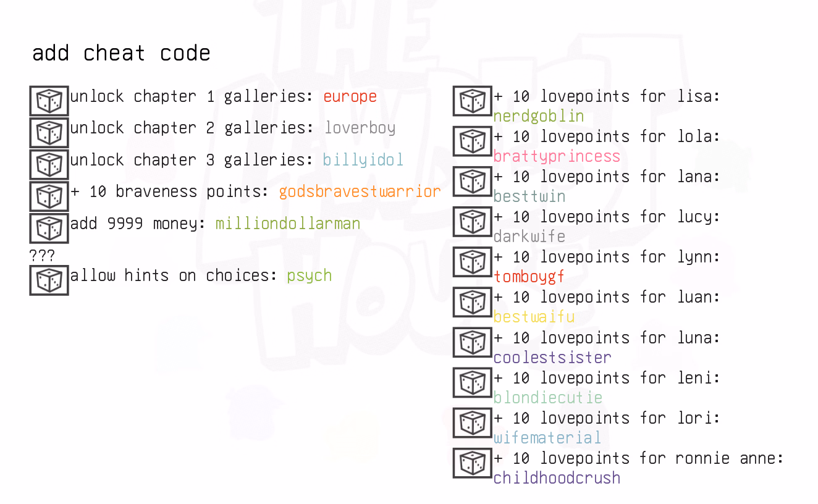Screen dimensions: 818x504
Task: Click dice icon for luan lovepoints
Action: pos(472,302)
